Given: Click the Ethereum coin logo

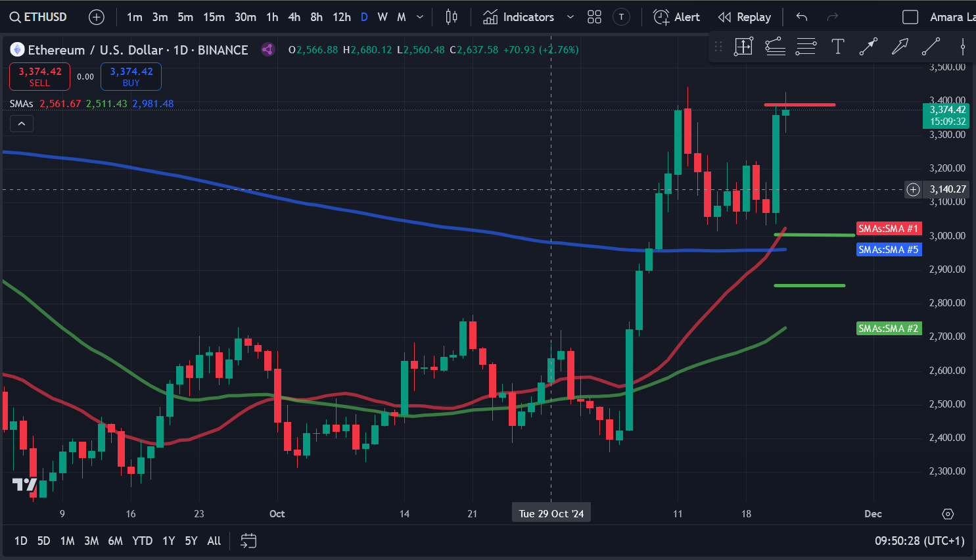Looking at the screenshot, I should point(17,49).
